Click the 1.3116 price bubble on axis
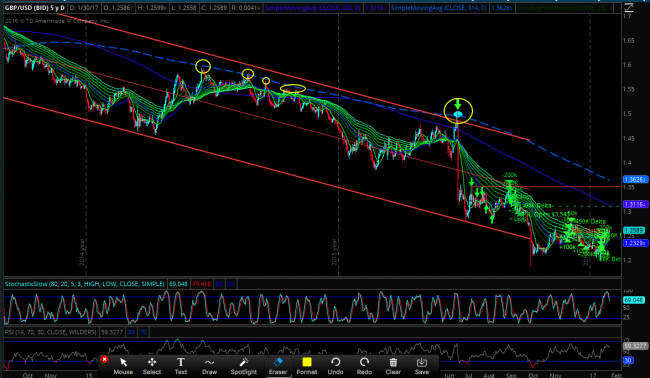650x378 pixels. pos(635,204)
